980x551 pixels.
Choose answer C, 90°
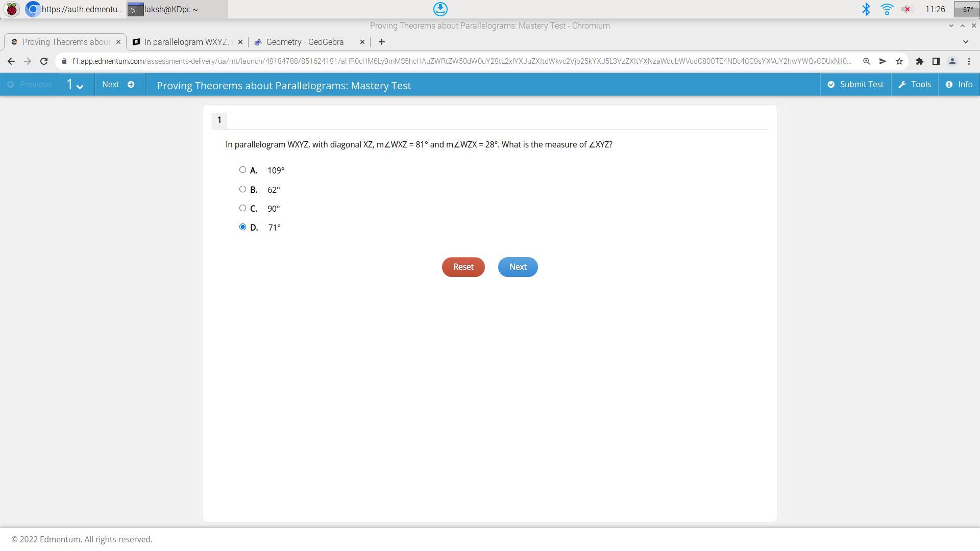pos(242,208)
